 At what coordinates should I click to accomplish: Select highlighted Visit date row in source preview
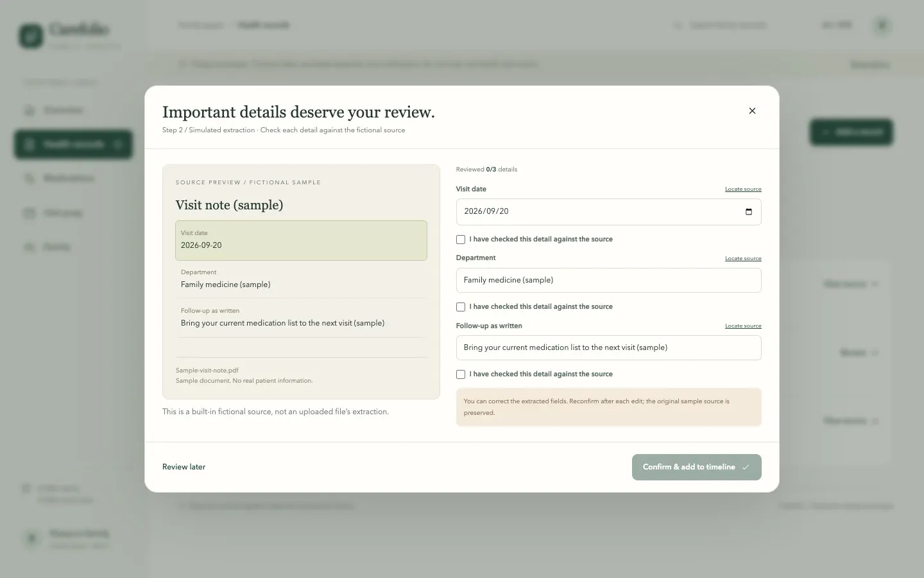(x=301, y=240)
